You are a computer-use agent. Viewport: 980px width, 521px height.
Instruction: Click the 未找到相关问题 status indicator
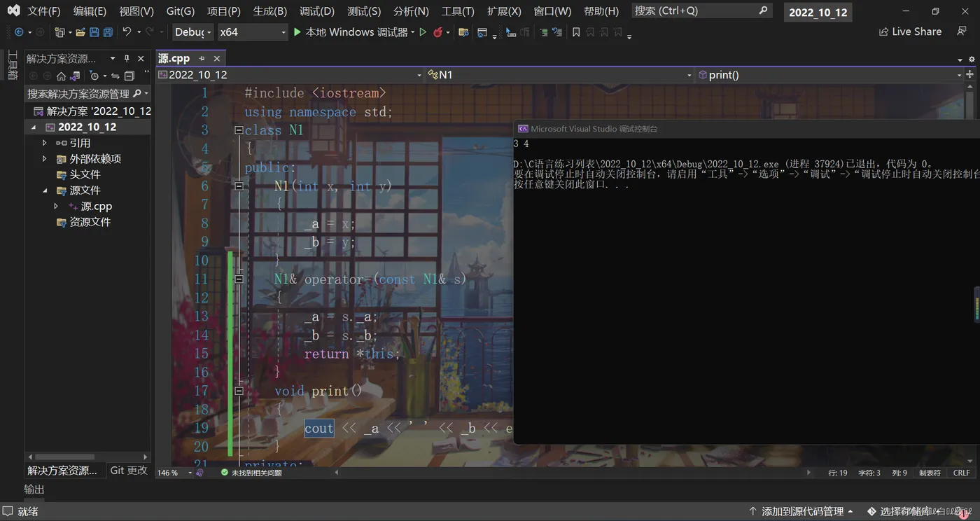(251, 473)
